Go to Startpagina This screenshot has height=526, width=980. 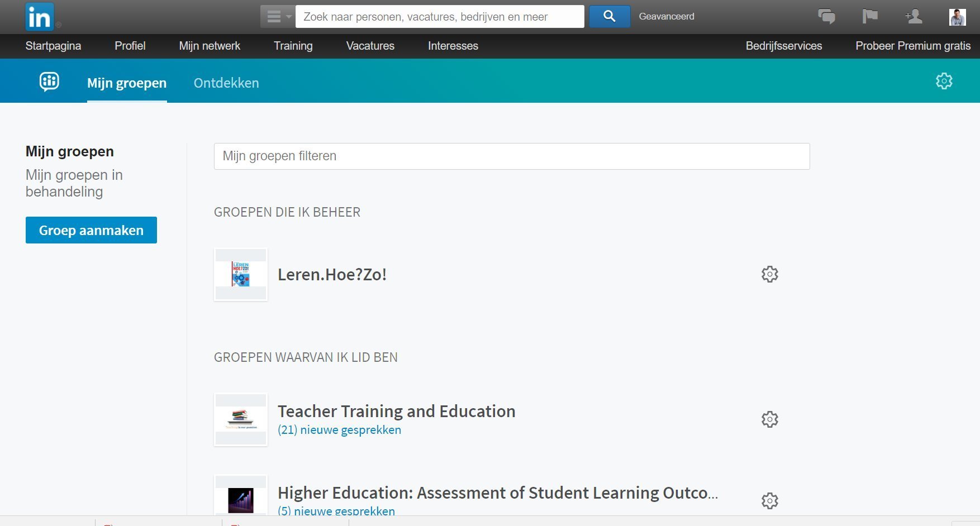[x=53, y=46]
